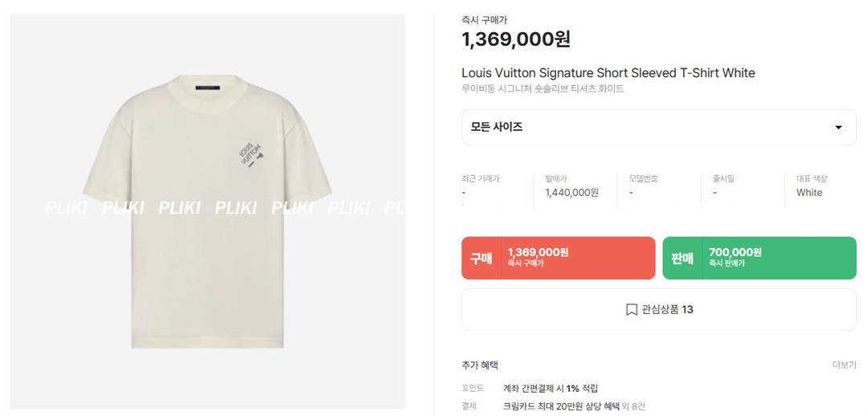Open the size dropdown arrow icon
Screen dimensions: 868x416
(x=838, y=128)
